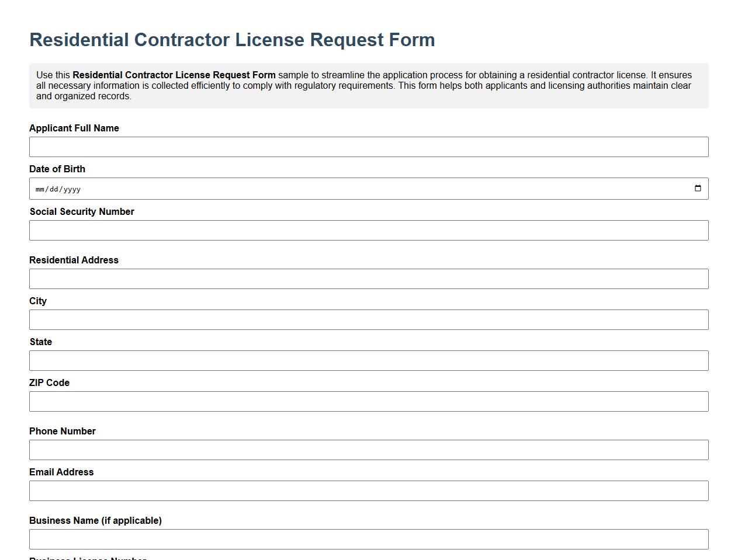This screenshot has height=560, width=738.
Task: Click the day segment of Date of Birth
Action: 53,189
